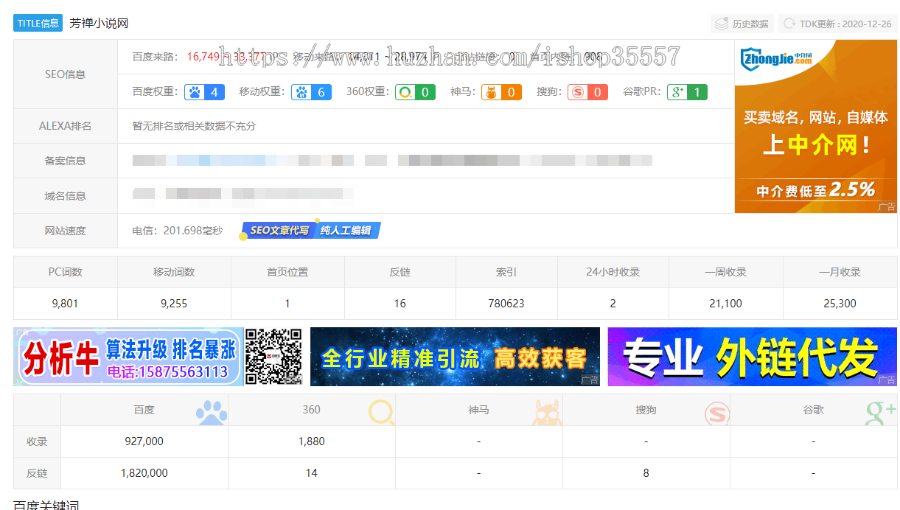Click 百度 反链 value 1,820,000
The image size is (900, 510).
pos(144,473)
